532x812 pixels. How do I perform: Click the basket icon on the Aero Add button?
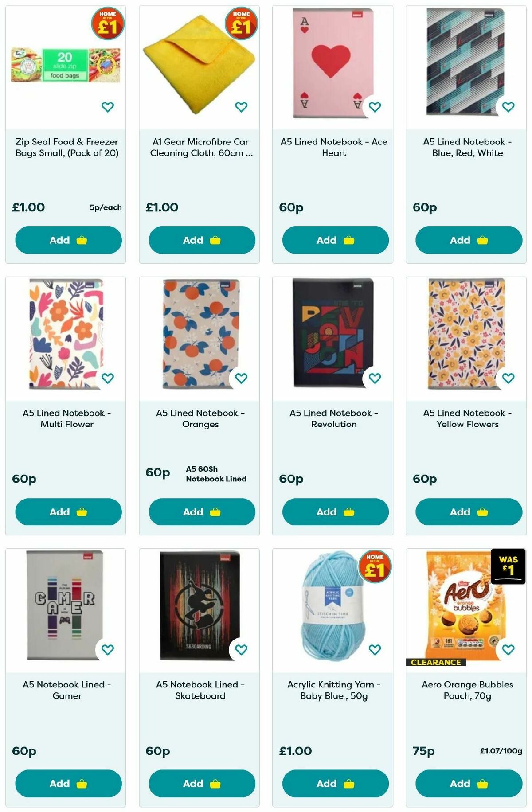pos(482,783)
